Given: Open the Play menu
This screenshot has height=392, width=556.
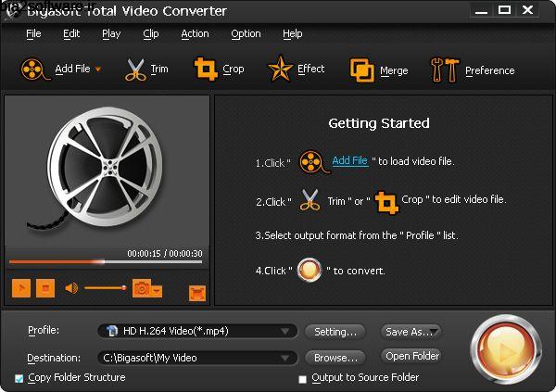Looking at the screenshot, I should [111, 34].
